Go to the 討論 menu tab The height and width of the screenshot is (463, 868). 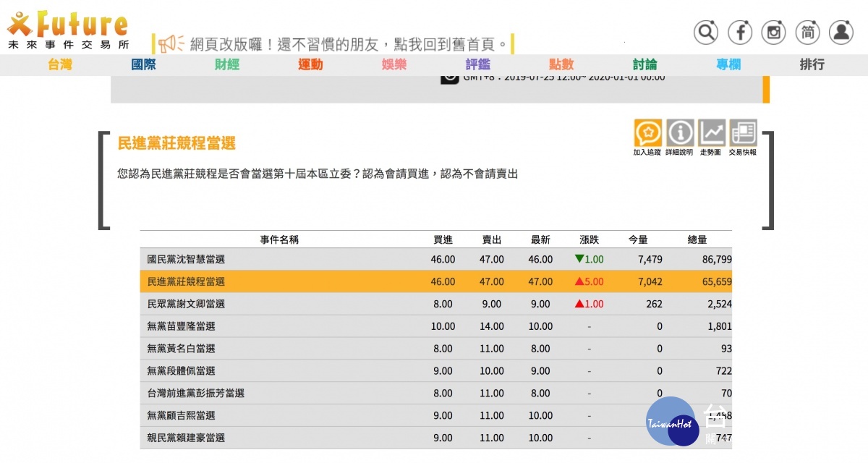[x=645, y=64]
